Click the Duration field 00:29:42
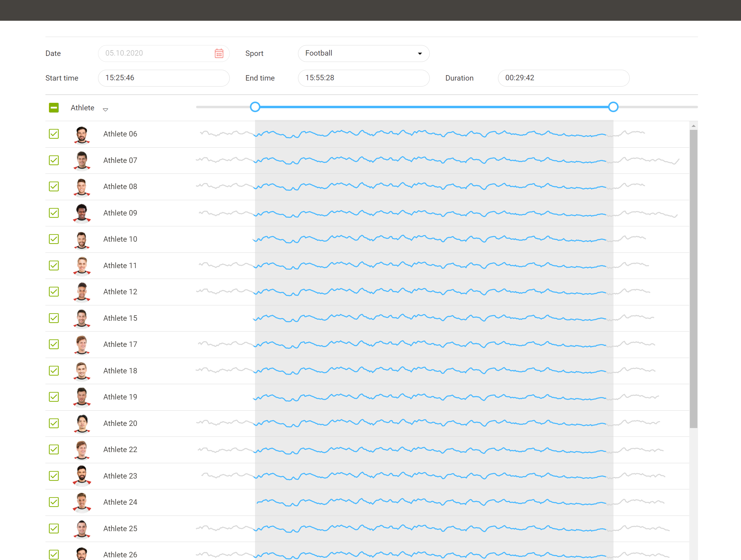Image resolution: width=741 pixels, height=560 pixels. tap(564, 78)
